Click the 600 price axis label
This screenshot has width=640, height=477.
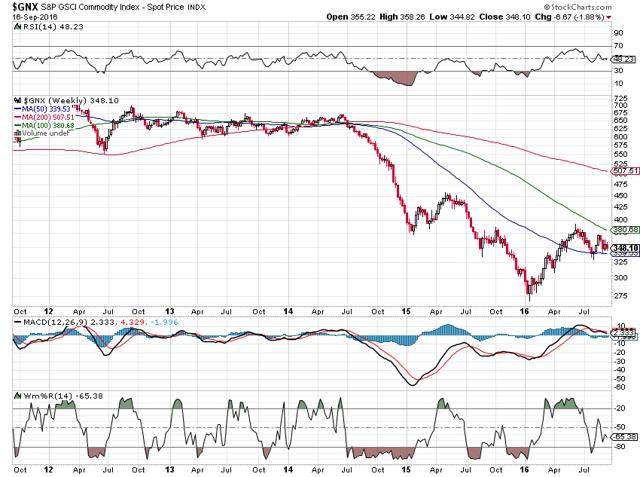coord(620,137)
